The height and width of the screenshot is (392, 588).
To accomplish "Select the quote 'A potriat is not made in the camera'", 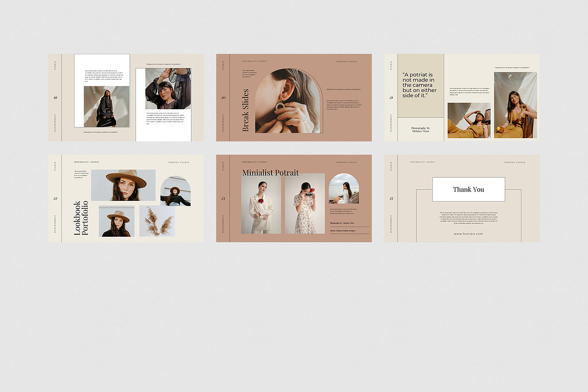I will coord(418,85).
